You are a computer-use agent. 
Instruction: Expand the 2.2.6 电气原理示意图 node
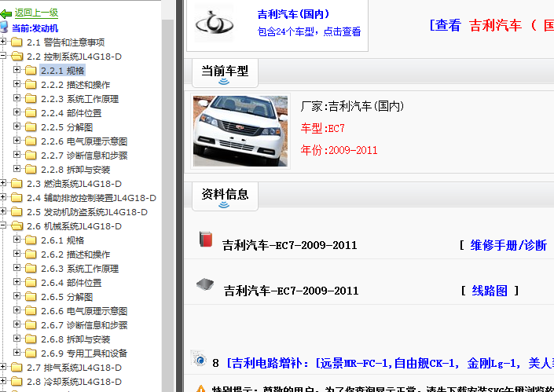point(17,141)
